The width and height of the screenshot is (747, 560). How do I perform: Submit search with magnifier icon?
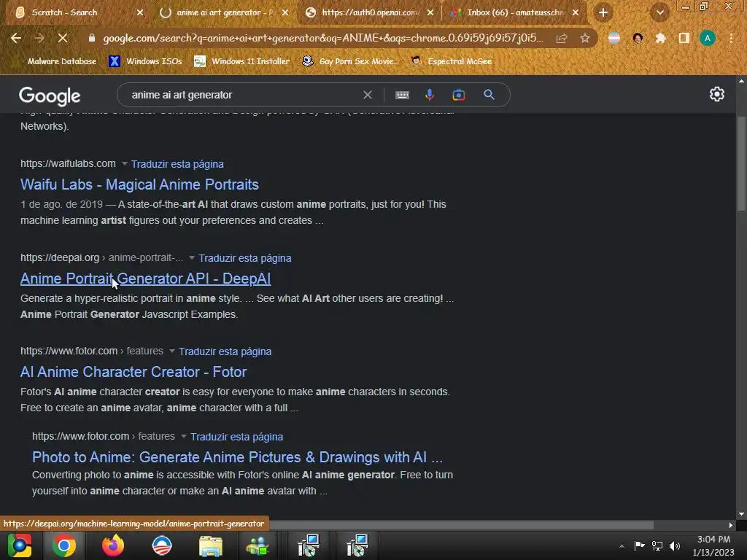(489, 95)
